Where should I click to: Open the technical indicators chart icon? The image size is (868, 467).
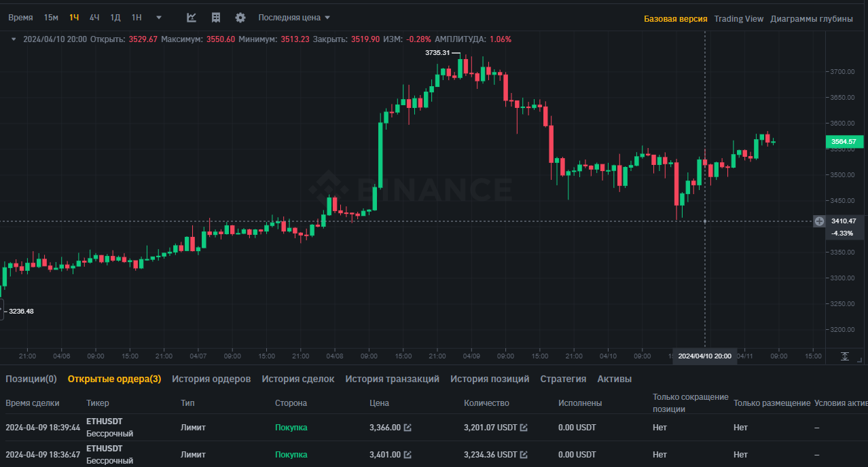click(192, 18)
